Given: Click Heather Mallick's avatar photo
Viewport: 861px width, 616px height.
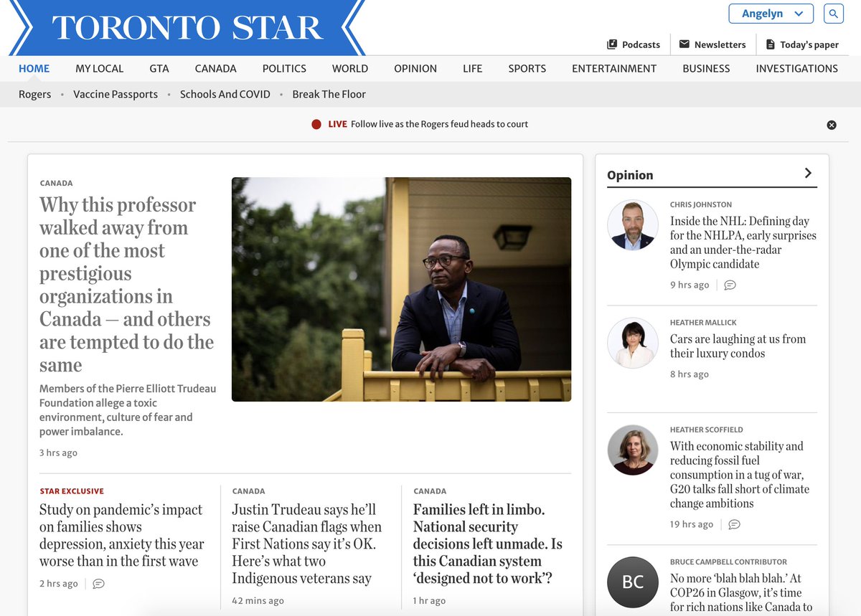Looking at the screenshot, I should click(x=633, y=343).
